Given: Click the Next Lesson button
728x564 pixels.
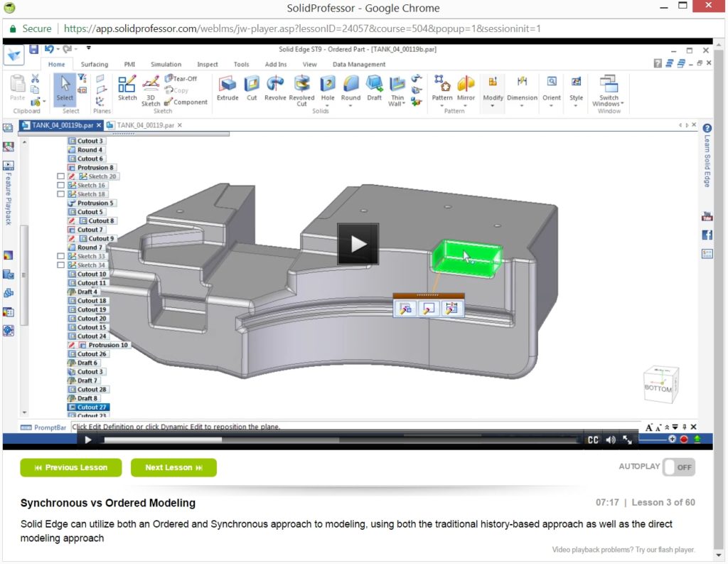Looking at the screenshot, I should pyautogui.click(x=173, y=467).
